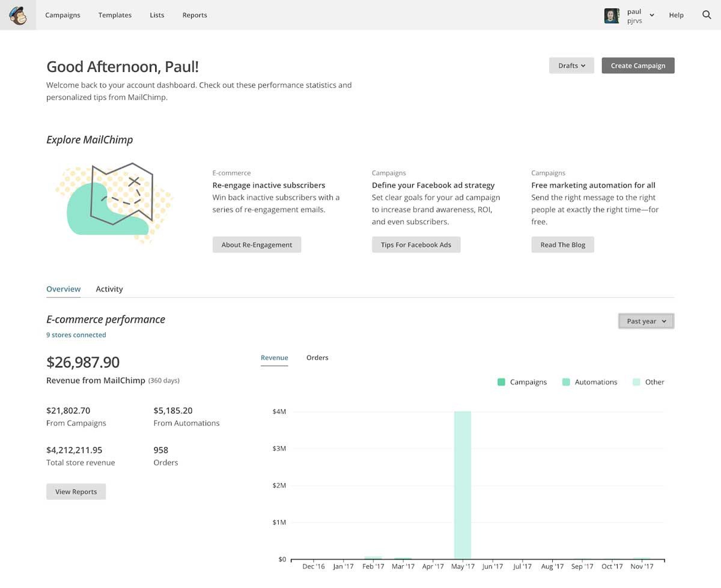Open the Past year range dropdown

(x=646, y=321)
